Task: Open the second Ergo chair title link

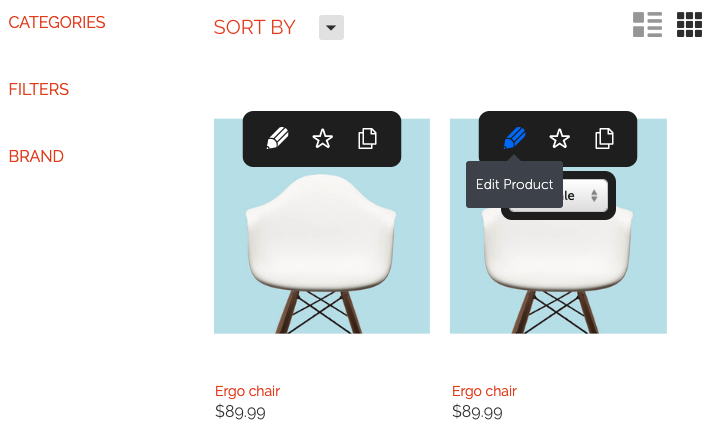Action: coord(484,391)
